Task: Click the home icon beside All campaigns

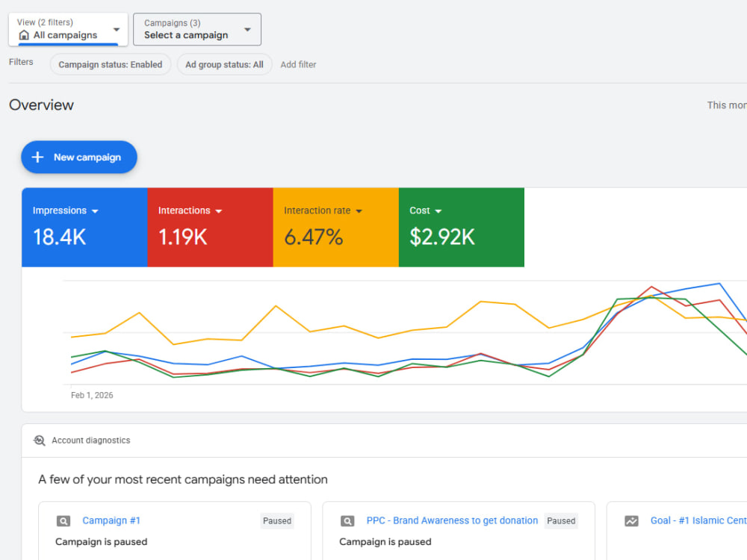Action: pos(24,35)
